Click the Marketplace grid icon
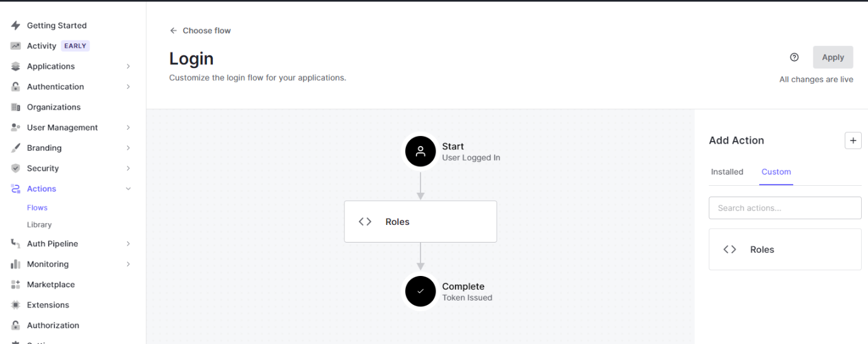The image size is (868, 344). pyautogui.click(x=16, y=285)
